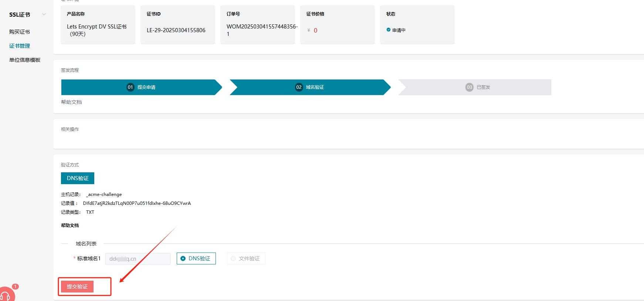Collapse the SSL证书 sidebar chevron
This screenshot has height=301, width=644.
[44, 15]
